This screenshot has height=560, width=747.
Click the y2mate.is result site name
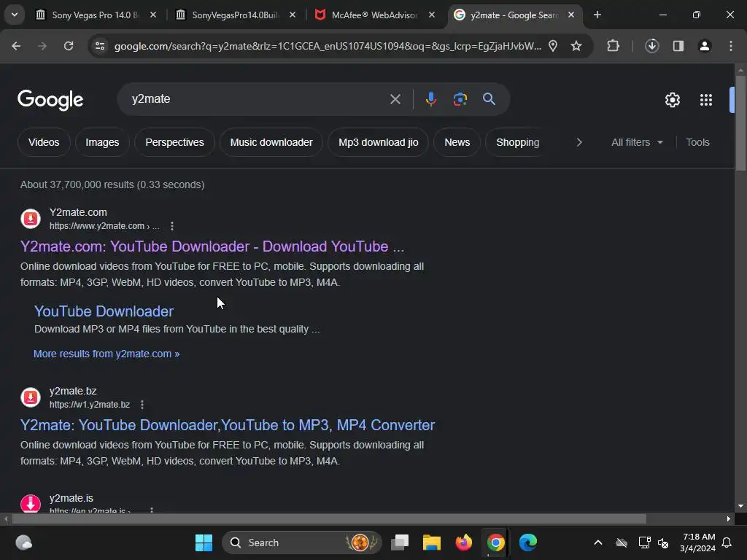[x=71, y=498]
